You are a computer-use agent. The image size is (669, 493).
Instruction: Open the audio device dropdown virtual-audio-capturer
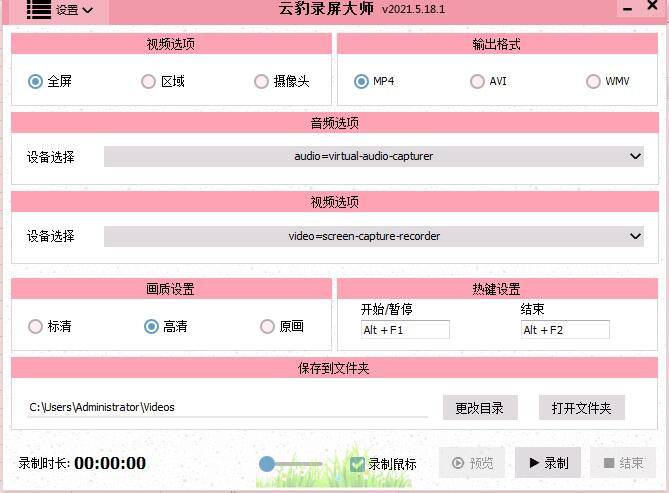click(x=374, y=157)
